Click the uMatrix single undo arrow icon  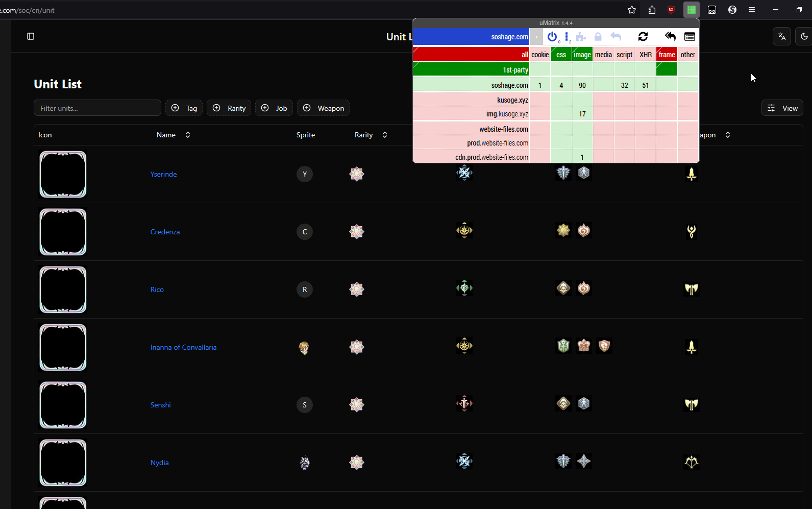point(616,37)
